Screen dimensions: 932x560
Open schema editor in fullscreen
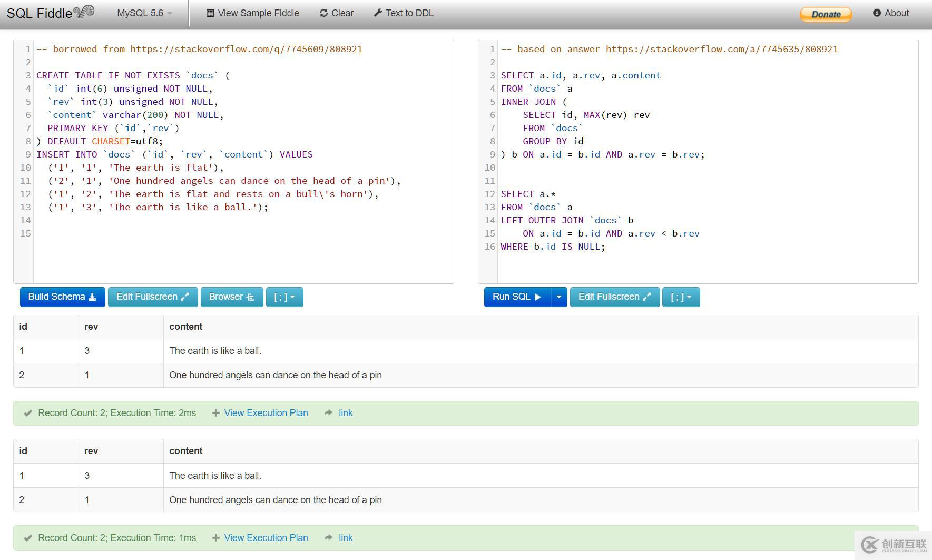152,297
